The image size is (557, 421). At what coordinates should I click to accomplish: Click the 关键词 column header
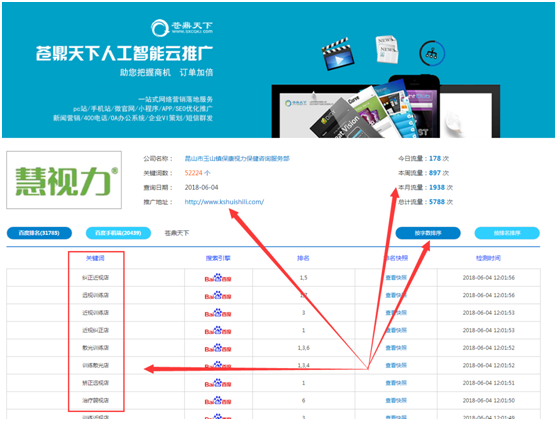[x=95, y=258]
